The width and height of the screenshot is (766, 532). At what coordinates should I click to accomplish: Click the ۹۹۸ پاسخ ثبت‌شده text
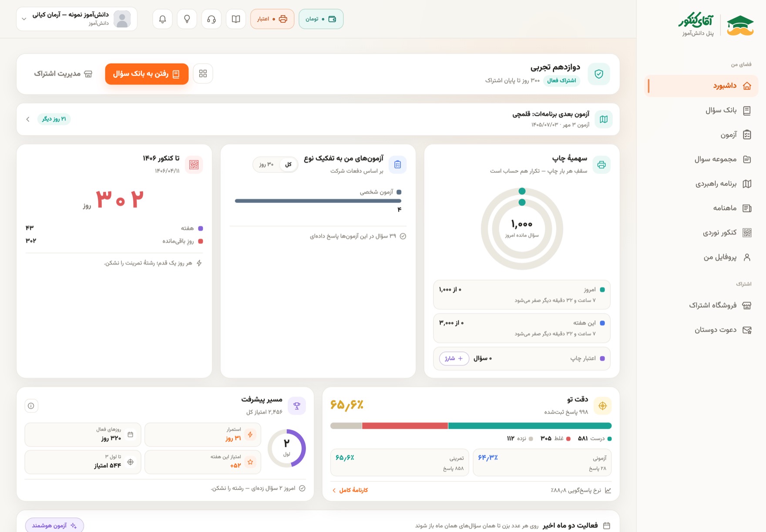[566, 412]
